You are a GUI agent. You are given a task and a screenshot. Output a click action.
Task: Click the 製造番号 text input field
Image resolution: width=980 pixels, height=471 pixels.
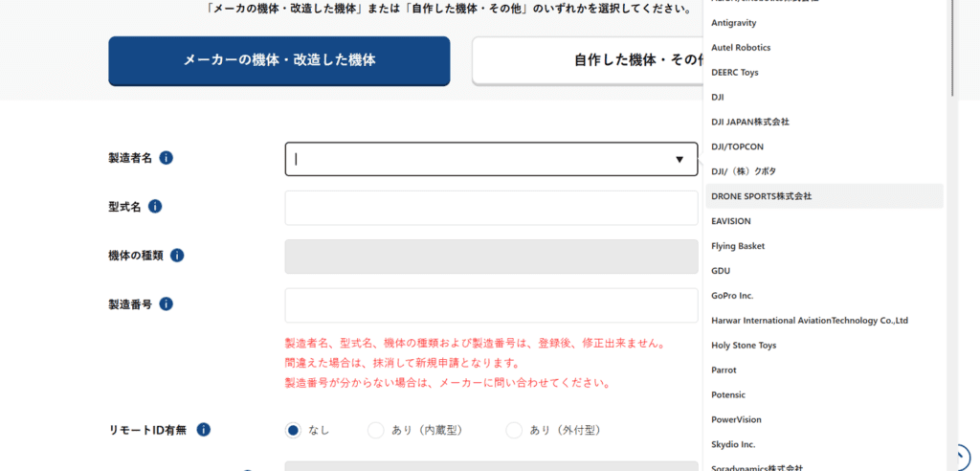[x=491, y=305]
